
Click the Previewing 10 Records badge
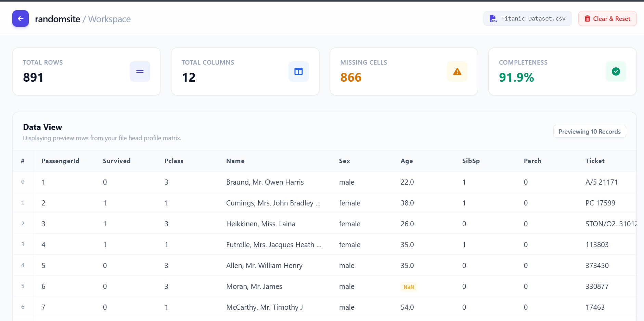(590, 131)
